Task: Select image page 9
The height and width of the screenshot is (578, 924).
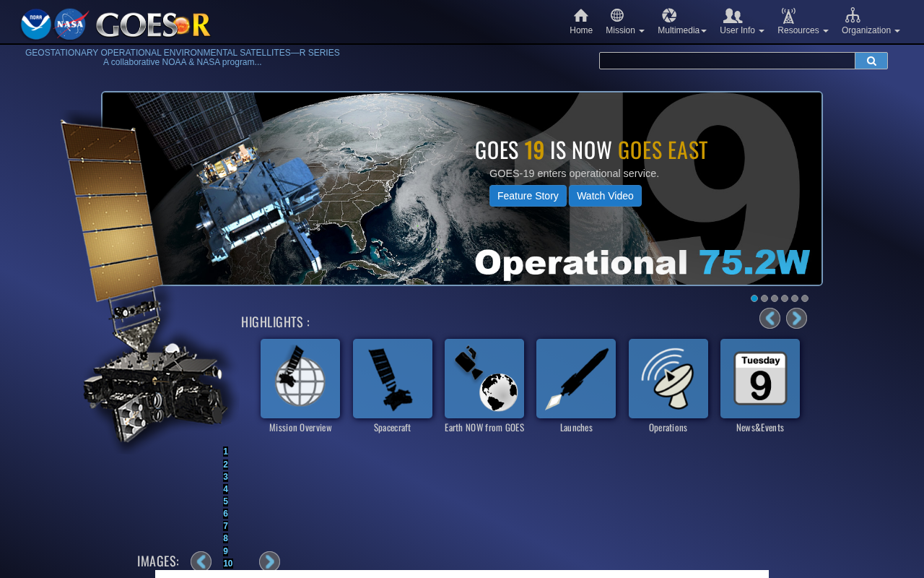Action: [x=226, y=551]
